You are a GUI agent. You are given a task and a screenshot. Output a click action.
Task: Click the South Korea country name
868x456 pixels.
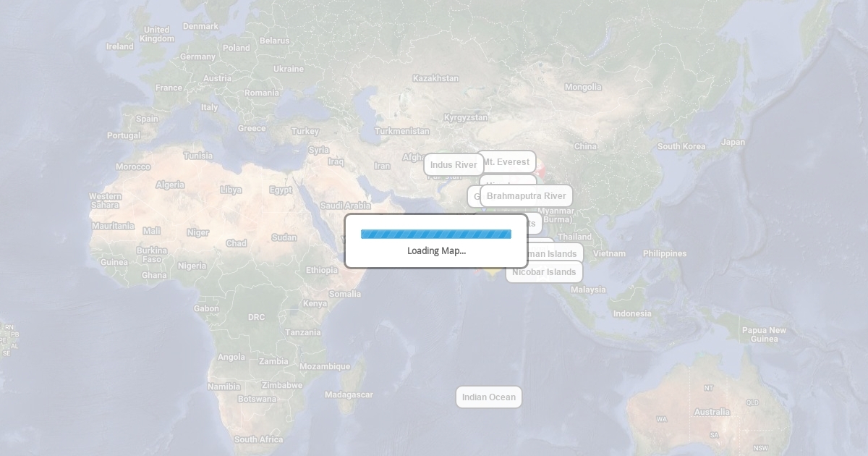point(681,146)
